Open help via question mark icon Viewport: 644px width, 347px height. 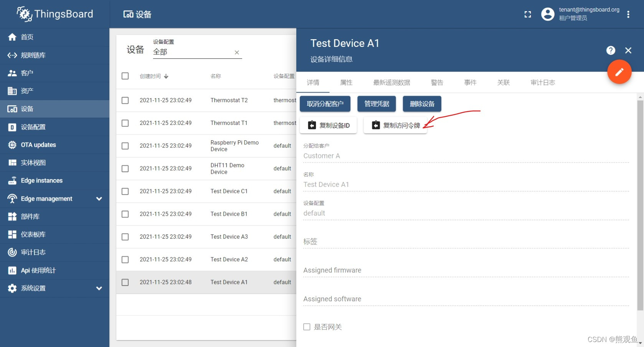pyautogui.click(x=611, y=50)
